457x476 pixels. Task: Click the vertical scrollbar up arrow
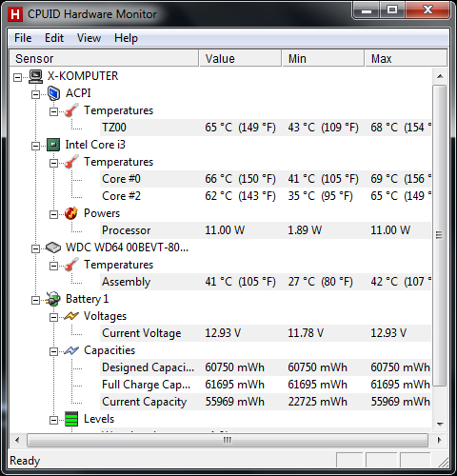[440, 76]
